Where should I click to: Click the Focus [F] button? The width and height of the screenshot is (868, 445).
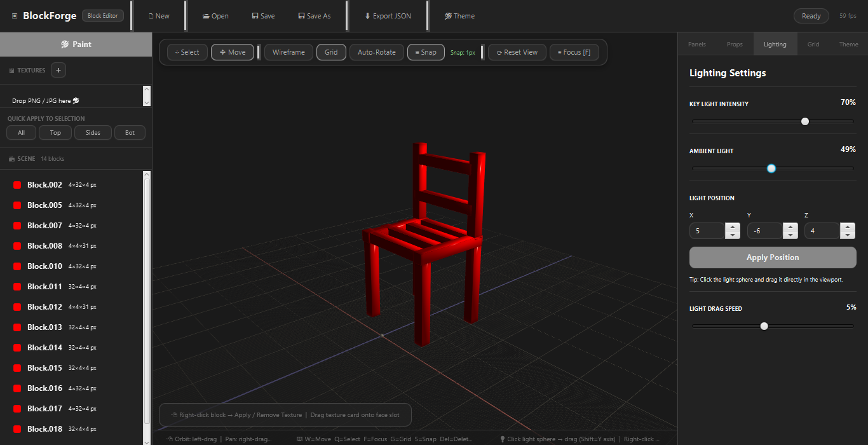click(x=574, y=52)
